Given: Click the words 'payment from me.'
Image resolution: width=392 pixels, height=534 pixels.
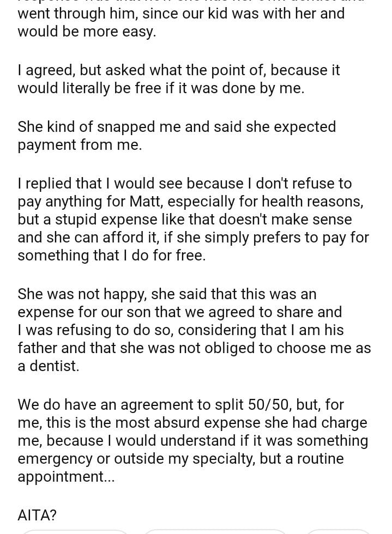Looking at the screenshot, I should (80, 145).
